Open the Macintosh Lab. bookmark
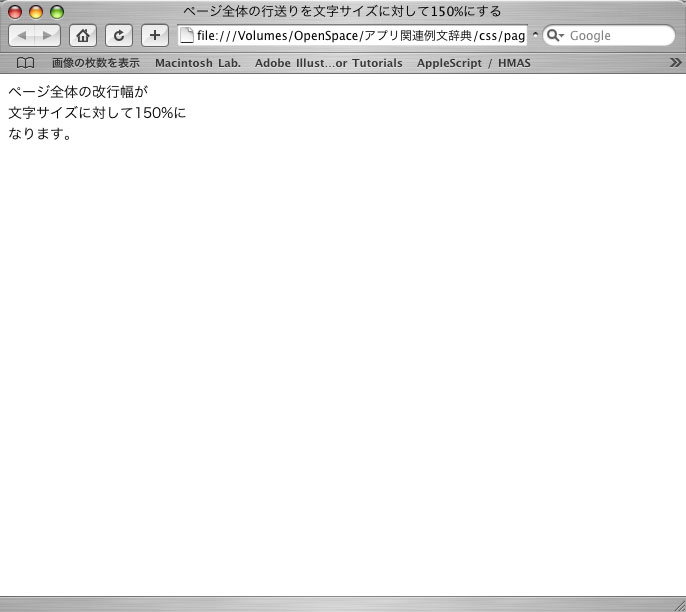 click(198, 63)
